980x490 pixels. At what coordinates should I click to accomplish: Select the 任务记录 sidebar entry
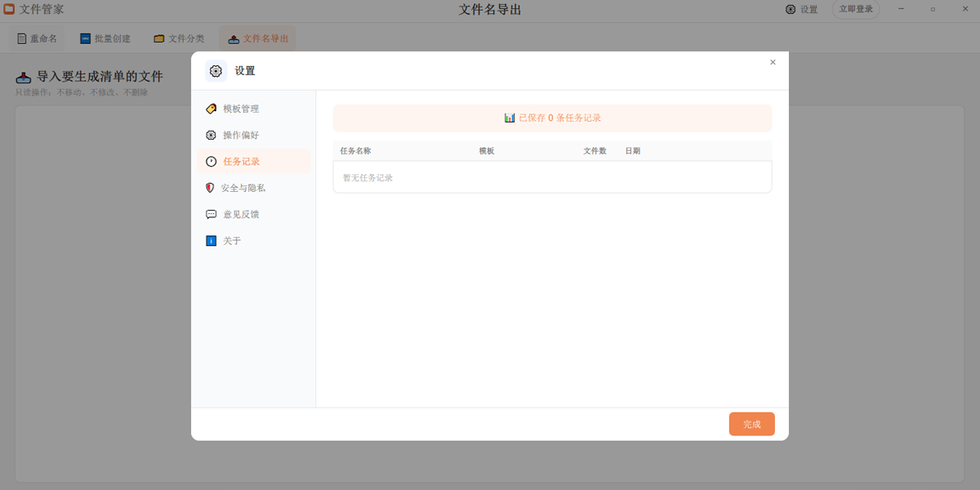pyautogui.click(x=254, y=162)
